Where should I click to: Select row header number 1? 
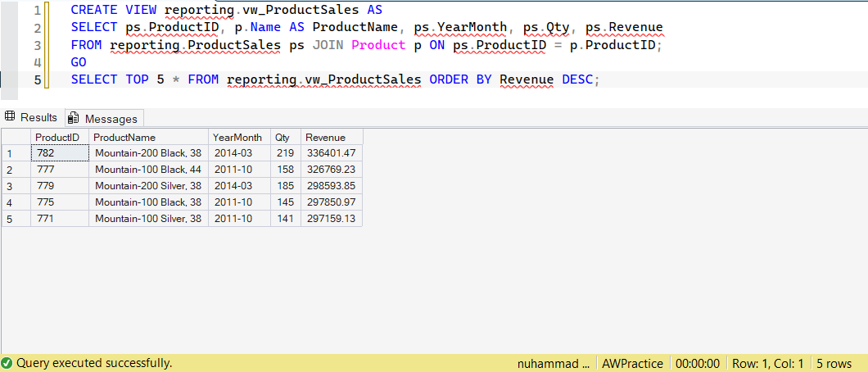[x=16, y=152]
